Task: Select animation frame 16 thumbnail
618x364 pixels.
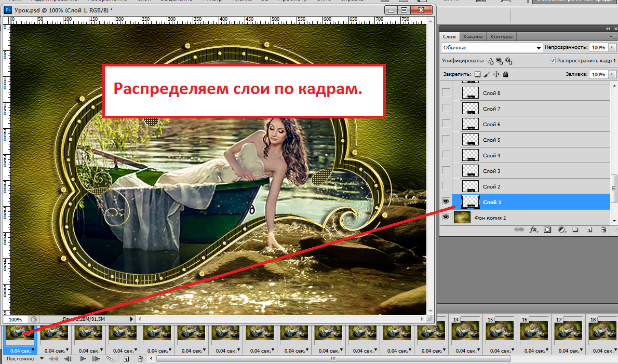Action: [x=534, y=331]
